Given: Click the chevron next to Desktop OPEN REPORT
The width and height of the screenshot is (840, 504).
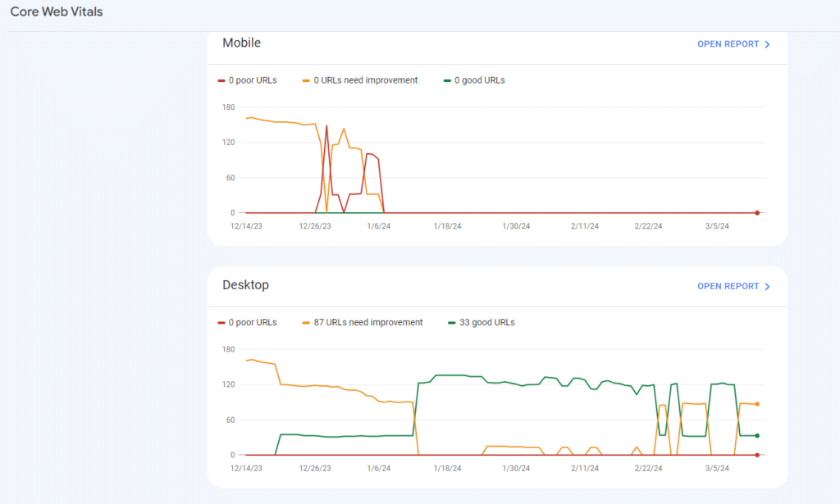Looking at the screenshot, I should 768,286.
